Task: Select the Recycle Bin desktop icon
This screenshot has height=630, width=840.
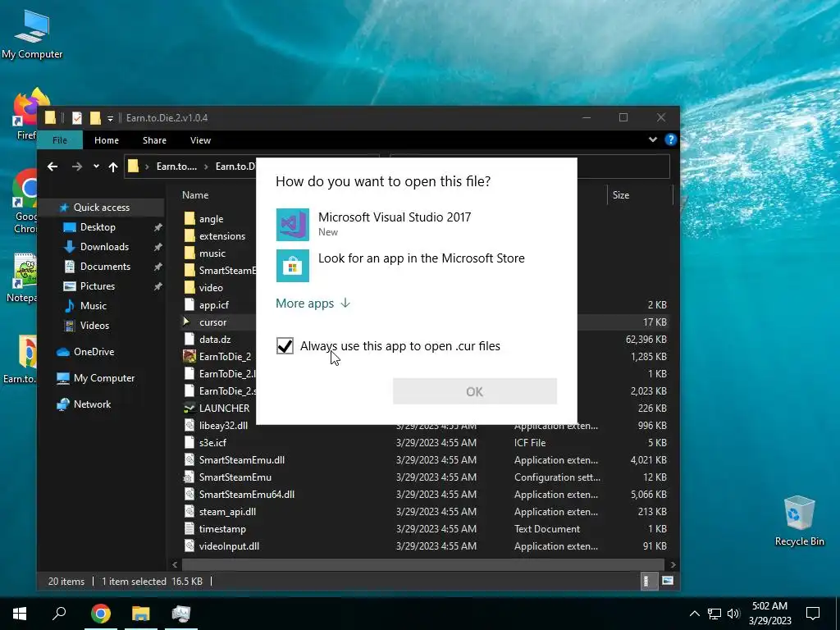Action: 799,520
